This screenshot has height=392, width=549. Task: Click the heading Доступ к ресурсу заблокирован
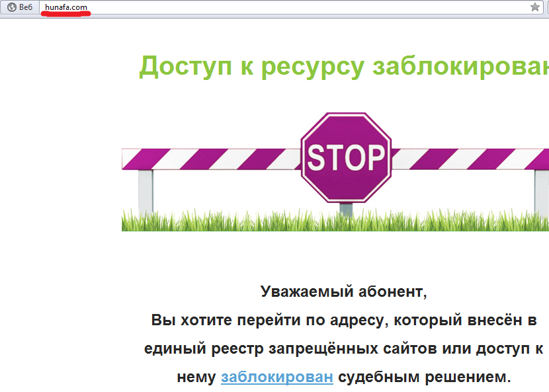[x=344, y=67]
